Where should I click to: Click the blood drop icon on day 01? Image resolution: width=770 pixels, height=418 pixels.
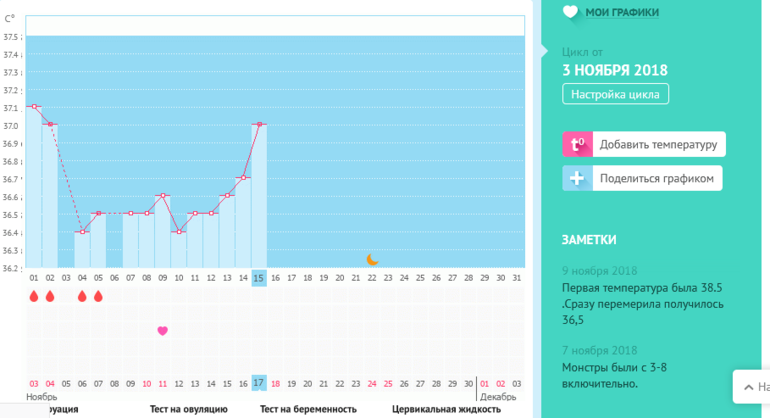[34, 296]
